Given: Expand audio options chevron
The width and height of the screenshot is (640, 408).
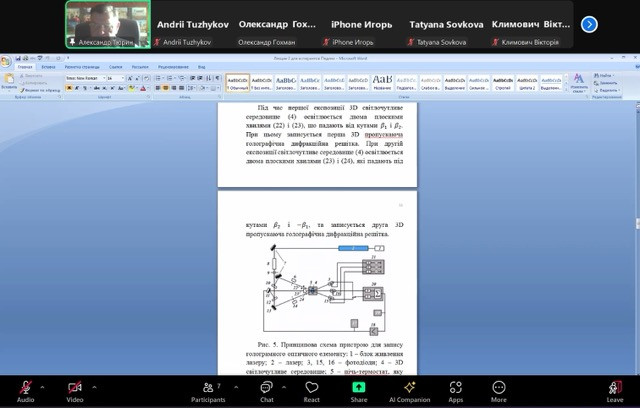Looking at the screenshot, I should [42, 387].
